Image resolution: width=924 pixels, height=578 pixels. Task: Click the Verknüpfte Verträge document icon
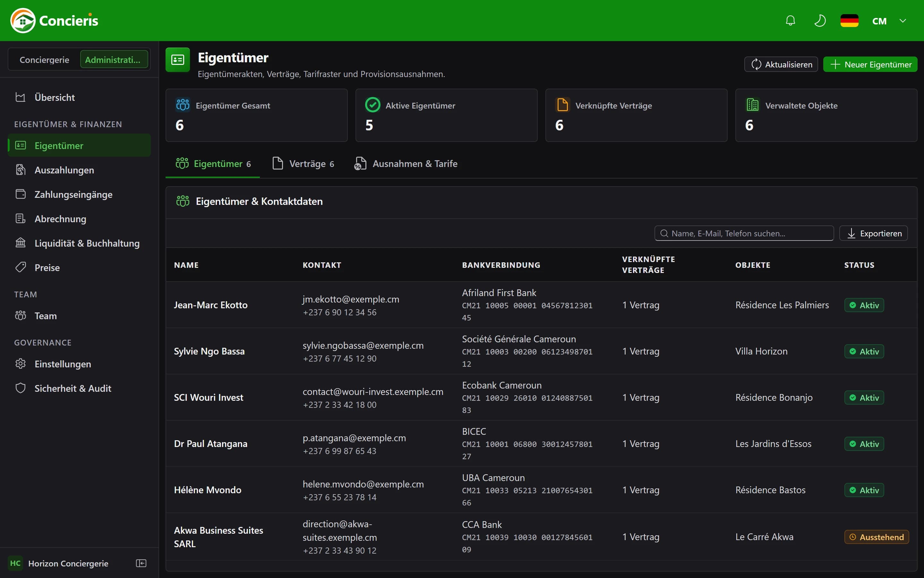562,104
